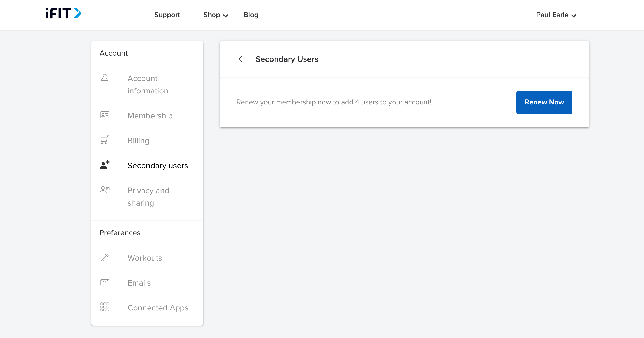The image size is (644, 338).
Task: Click the ID card Membership icon
Action: click(x=105, y=115)
